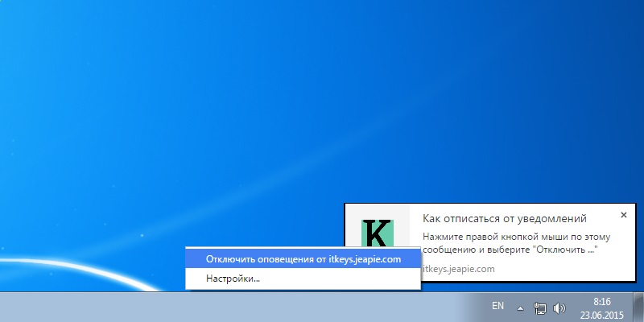Click the network connection tray icon

(540, 308)
